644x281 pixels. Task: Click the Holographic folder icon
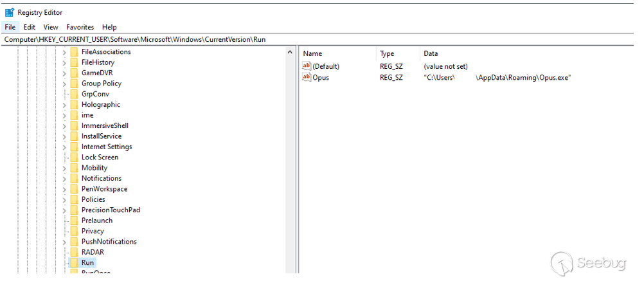74,104
